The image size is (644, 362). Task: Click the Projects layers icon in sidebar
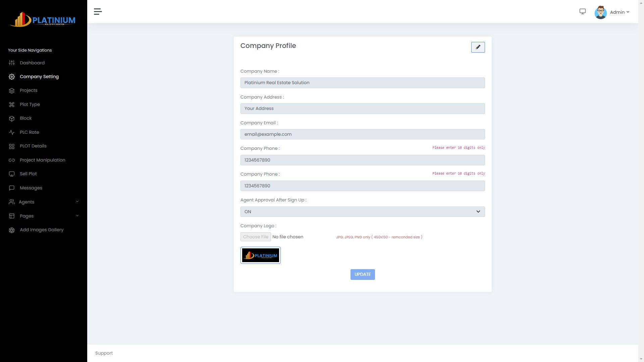coord(12,90)
